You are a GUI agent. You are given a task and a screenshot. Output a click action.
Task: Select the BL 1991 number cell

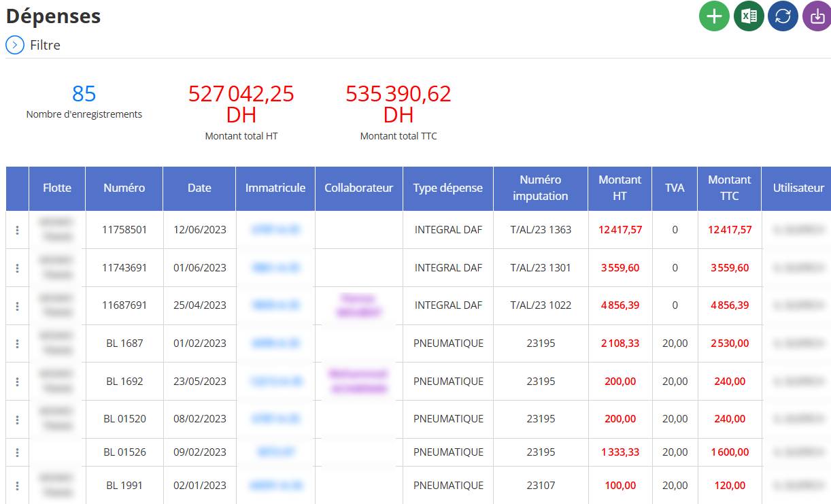point(124,486)
